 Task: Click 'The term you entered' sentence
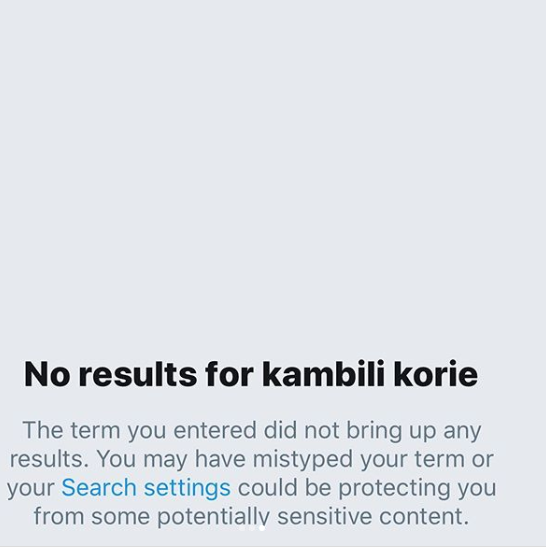(x=139, y=430)
